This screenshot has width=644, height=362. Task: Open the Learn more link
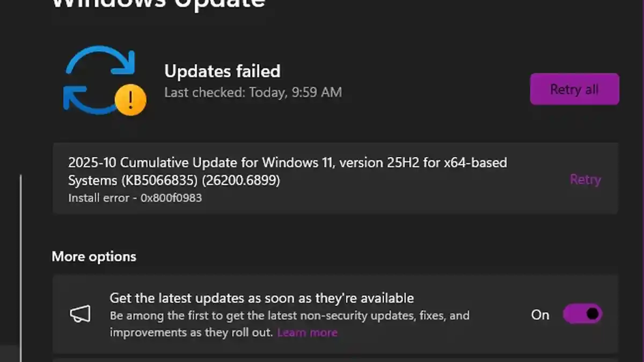(x=307, y=332)
